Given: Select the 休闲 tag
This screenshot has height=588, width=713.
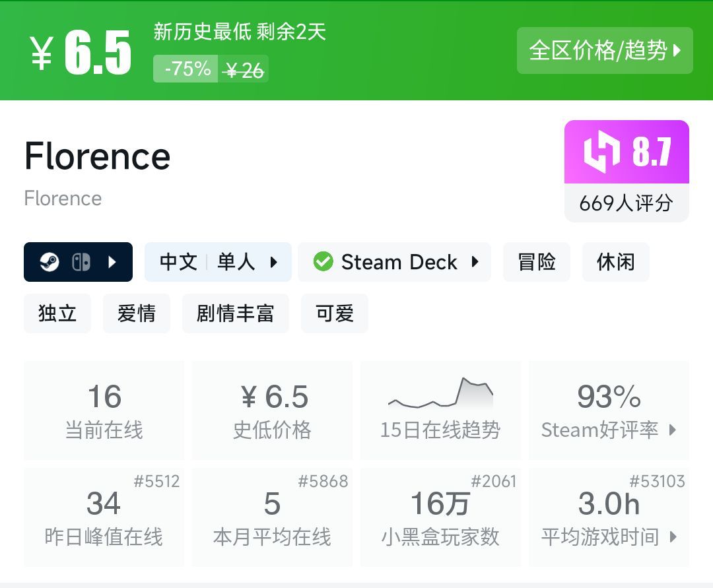Looking at the screenshot, I should (615, 262).
